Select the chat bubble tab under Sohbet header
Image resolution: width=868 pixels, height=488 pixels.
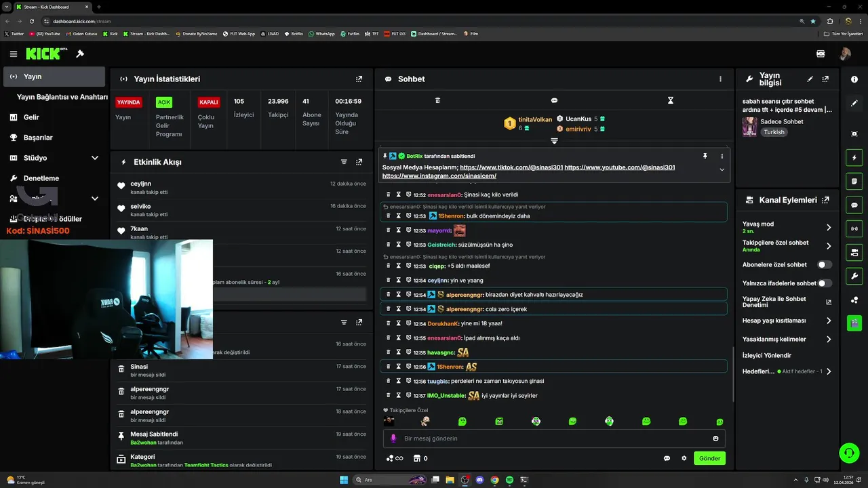click(x=554, y=100)
